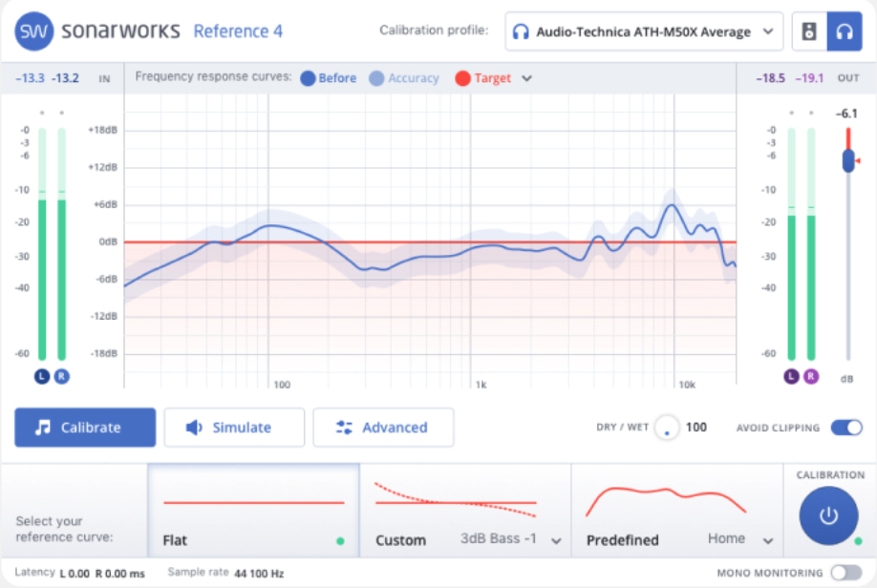Switch to speaker mode icon
This screenshot has width=877, height=588.
coord(809,31)
